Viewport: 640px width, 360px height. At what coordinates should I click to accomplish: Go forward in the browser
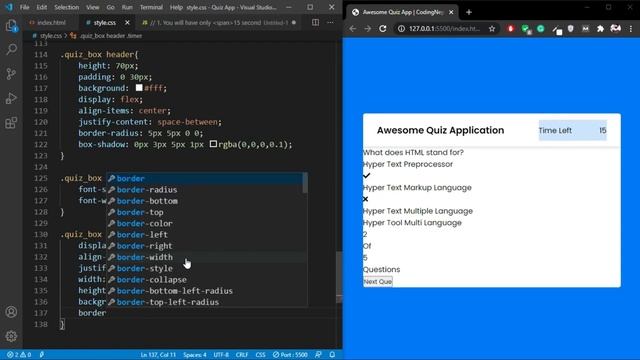point(368,29)
